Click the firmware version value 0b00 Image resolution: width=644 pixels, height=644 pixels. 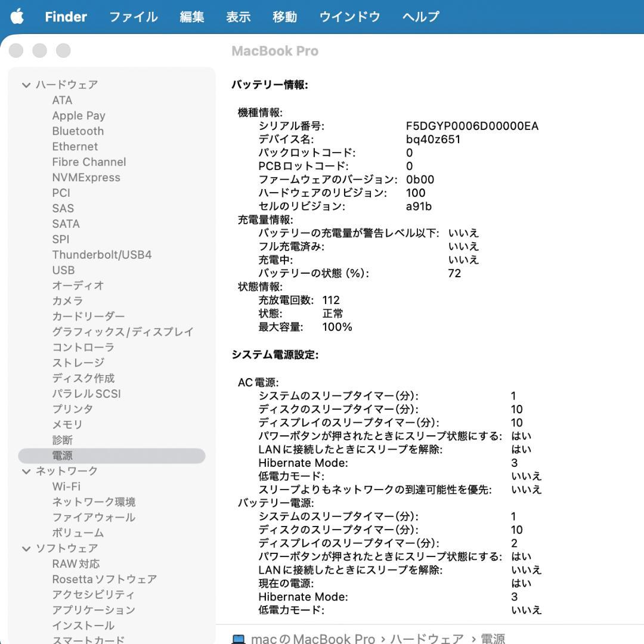coord(420,179)
